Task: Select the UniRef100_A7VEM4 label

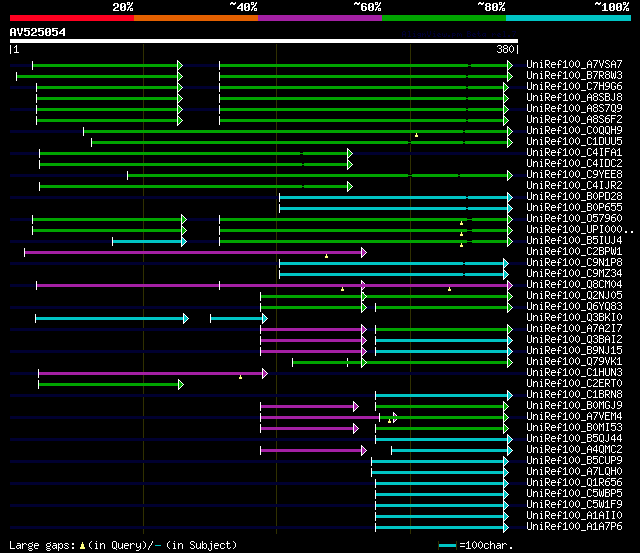Action: [574, 417]
